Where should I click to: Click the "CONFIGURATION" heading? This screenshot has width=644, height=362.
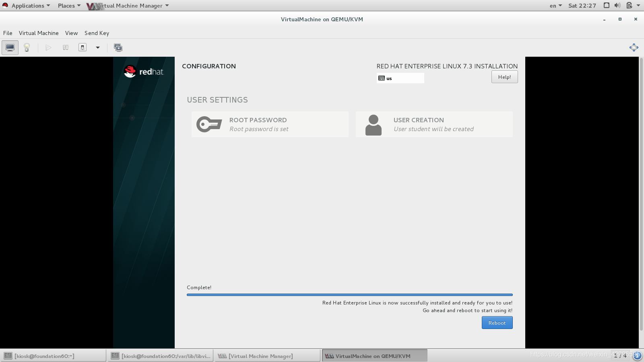pos(209,66)
